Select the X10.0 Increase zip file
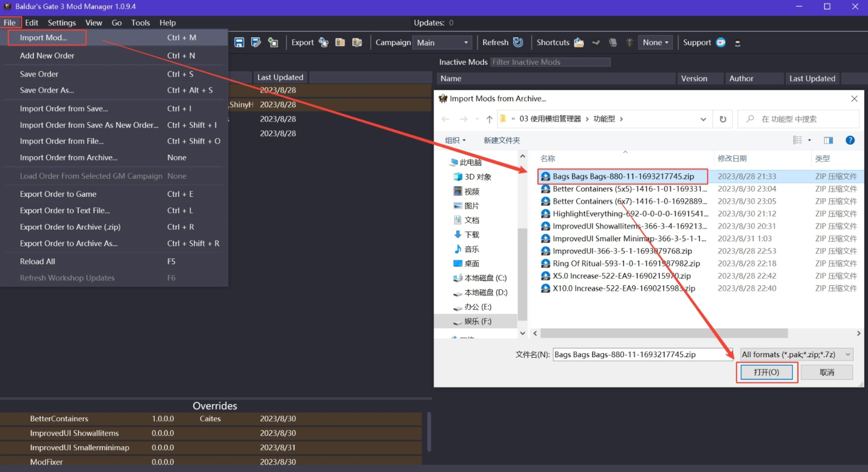 click(x=618, y=289)
